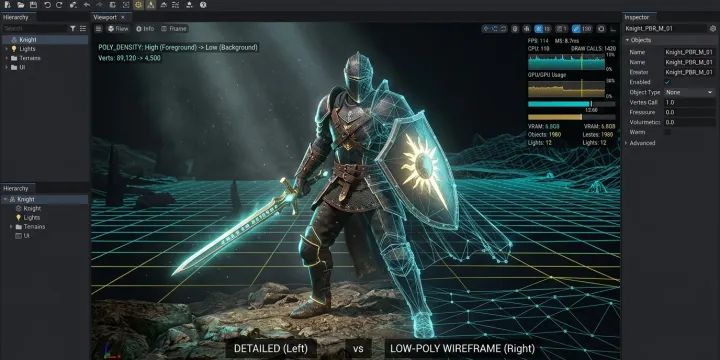The image size is (720, 360).
Task: Save the scene using the floppy disk icon
Action: 33,5
